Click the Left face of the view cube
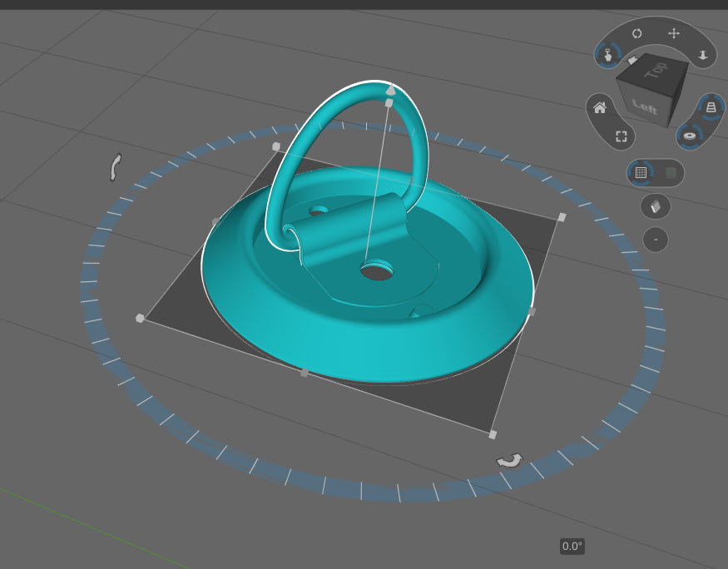This screenshot has width=728, height=569. tap(644, 106)
